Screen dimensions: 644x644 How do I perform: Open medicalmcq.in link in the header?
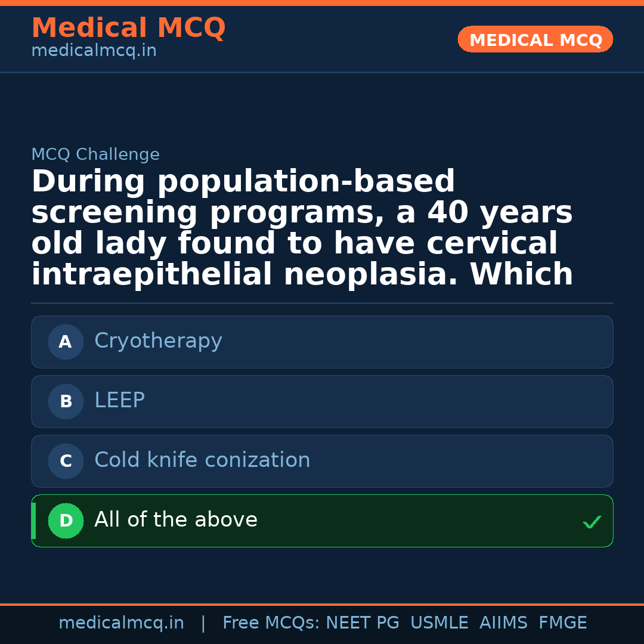coord(94,51)
